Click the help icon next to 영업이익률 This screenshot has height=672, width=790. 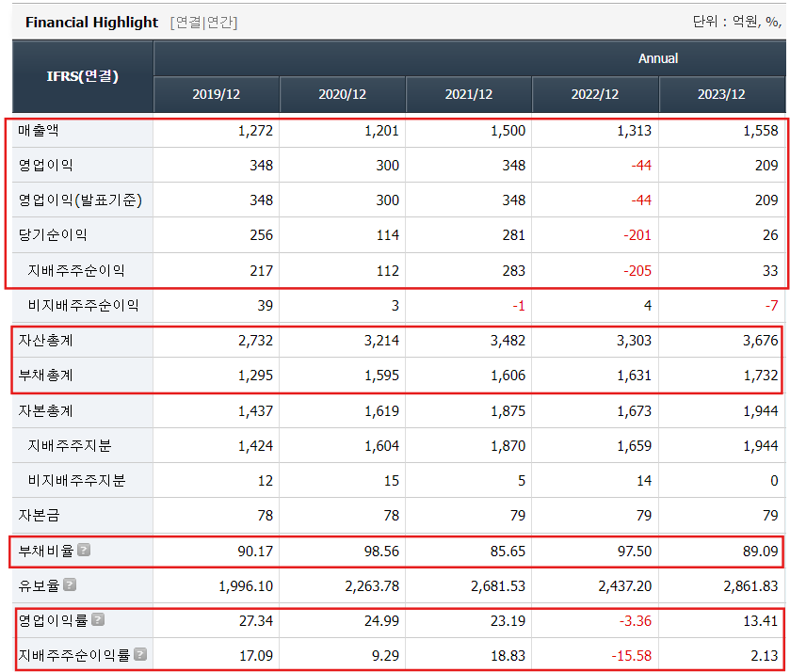98,619
